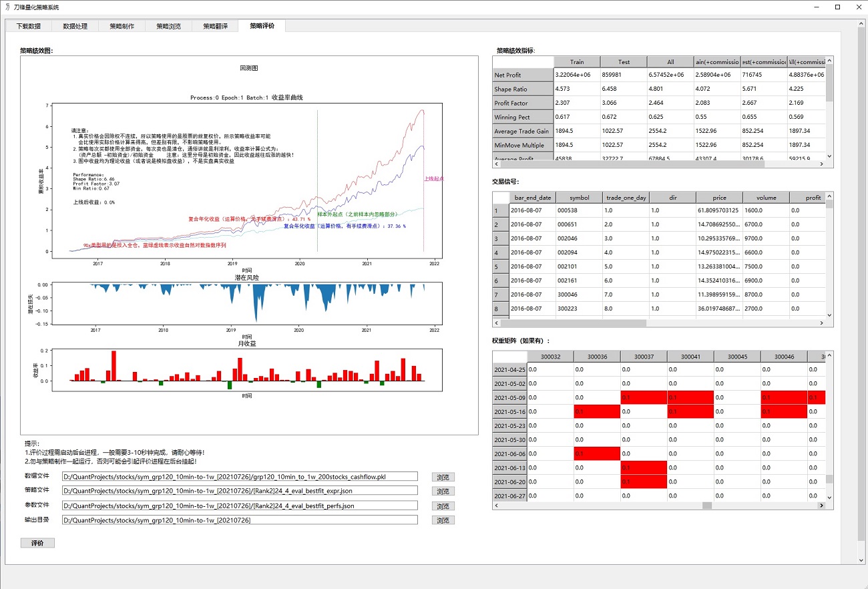This screenshot has width=868, height=589.
Task: Switch to the 数据处理 tab
Action: coord(75,26)
